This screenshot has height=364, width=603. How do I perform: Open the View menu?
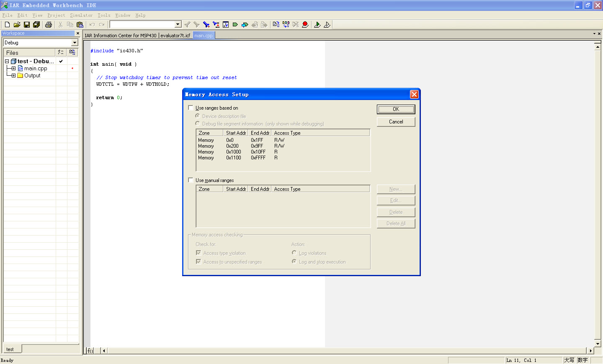[x=37, y=15]
